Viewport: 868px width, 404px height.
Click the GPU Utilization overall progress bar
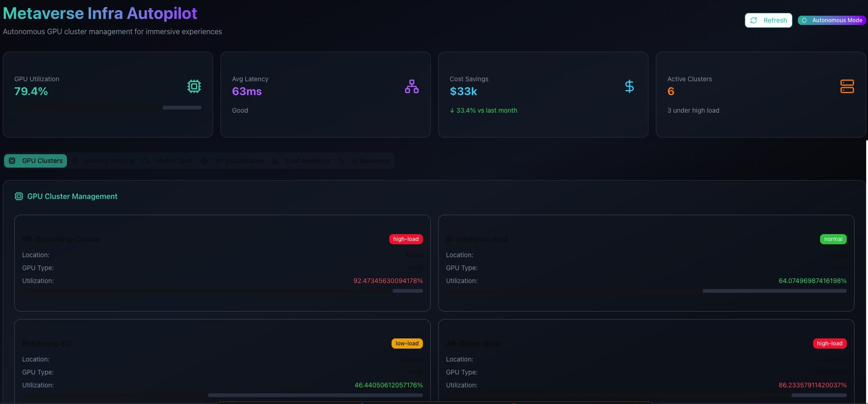108,108
